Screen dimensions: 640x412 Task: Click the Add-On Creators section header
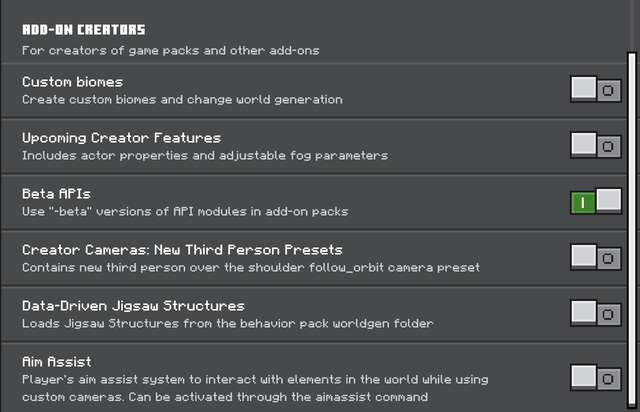point(83,30)
